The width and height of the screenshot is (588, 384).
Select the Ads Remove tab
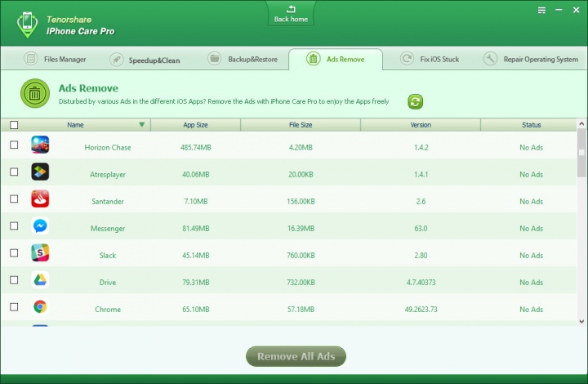[336, 59]
